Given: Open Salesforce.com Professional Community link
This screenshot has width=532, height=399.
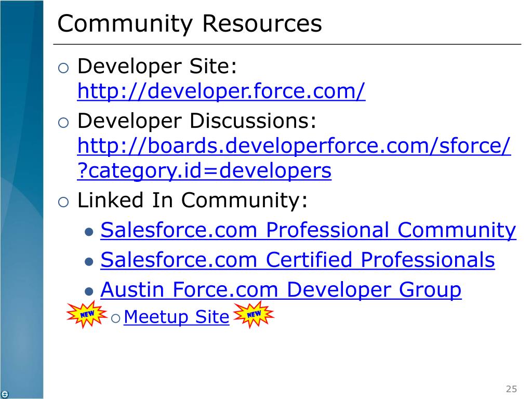Looking at the screenshot, I should click(x=308, y=230).
